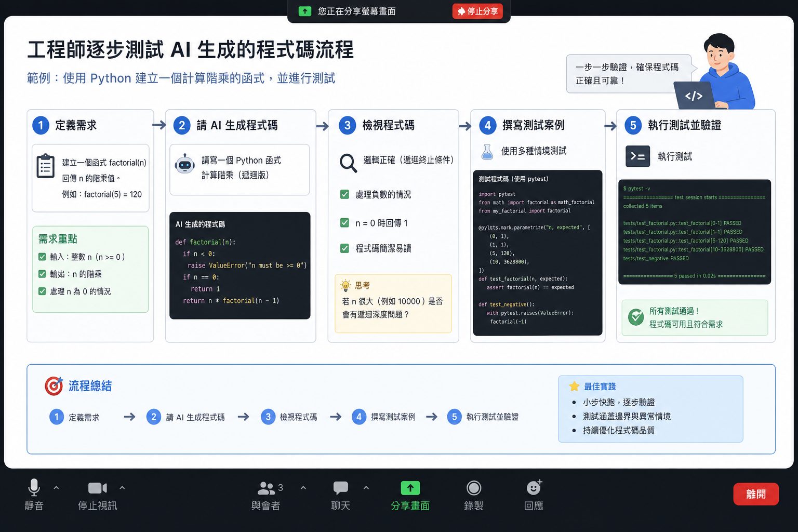Click the target icon beside 流程總結
The width and height of the screenshot is (798, 532).
(x=54, y=385)
